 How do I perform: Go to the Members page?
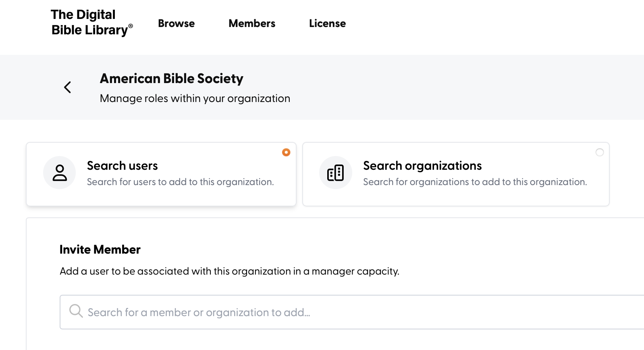252,23
